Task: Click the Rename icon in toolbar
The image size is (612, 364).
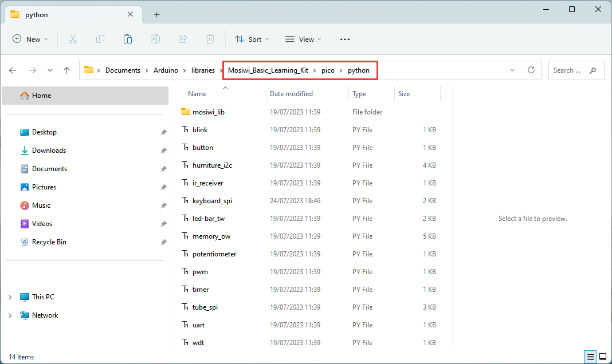Action: click(x=155, y=39)
